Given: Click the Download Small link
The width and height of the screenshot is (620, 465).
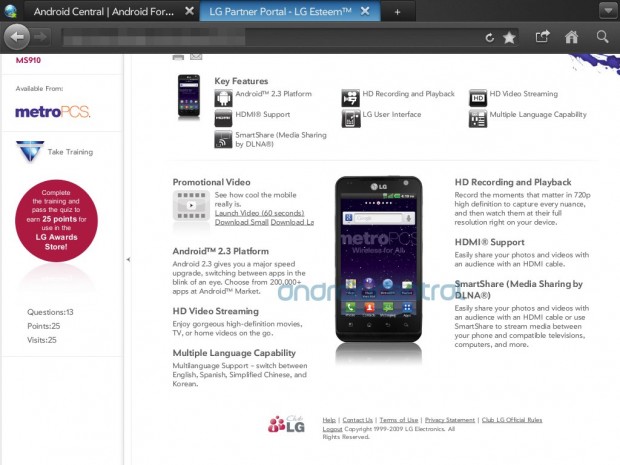Looking at the screenshot, I should 241,222.
